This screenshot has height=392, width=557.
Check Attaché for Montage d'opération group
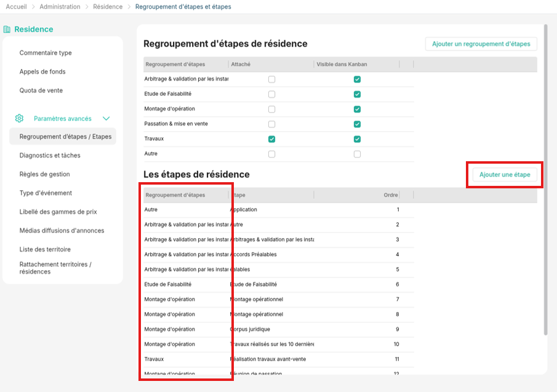coord(272,109)
